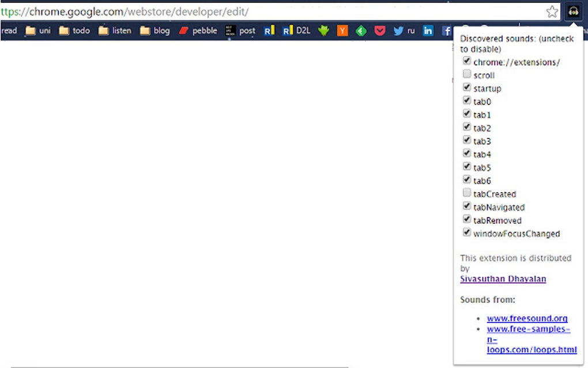Open the Duolingo owl bookmark icon
Viewport: 588px width, 368px height.
(323, 31)
